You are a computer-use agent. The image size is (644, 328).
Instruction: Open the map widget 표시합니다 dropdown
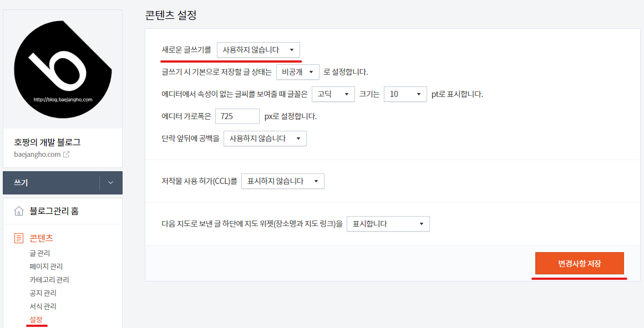click(388, 224)
